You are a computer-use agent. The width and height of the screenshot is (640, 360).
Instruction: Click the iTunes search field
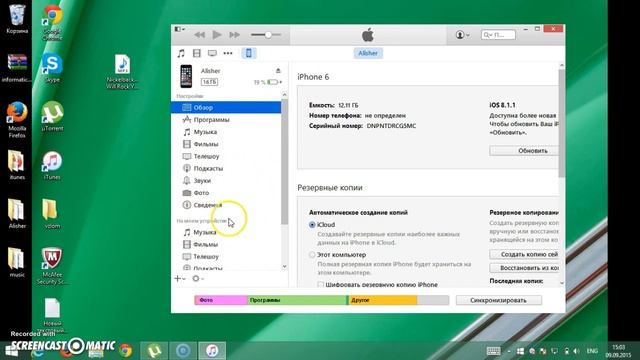point(498,35)
